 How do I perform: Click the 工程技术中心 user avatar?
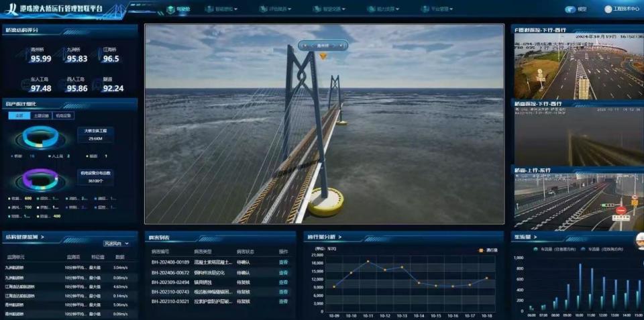pos(608,9)
